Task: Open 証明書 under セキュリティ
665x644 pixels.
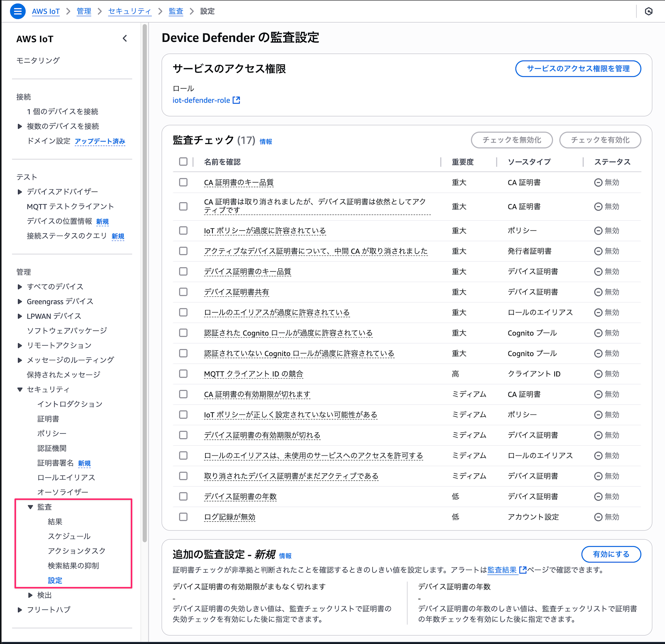Action: click(48, 419)
